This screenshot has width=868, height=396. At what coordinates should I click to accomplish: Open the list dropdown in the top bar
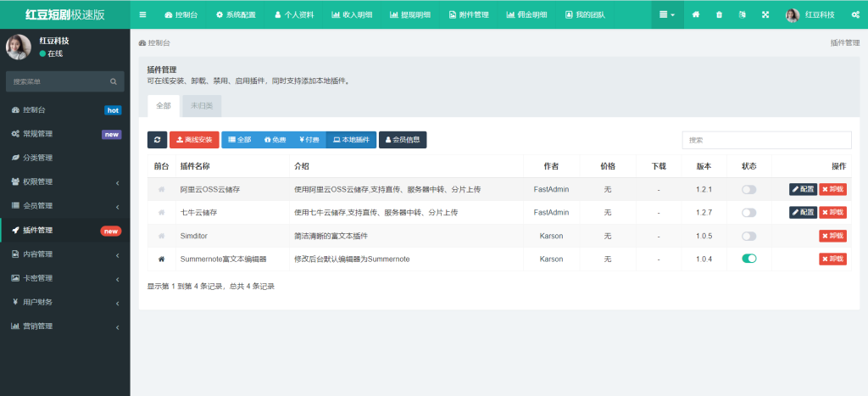coord(667,15)
